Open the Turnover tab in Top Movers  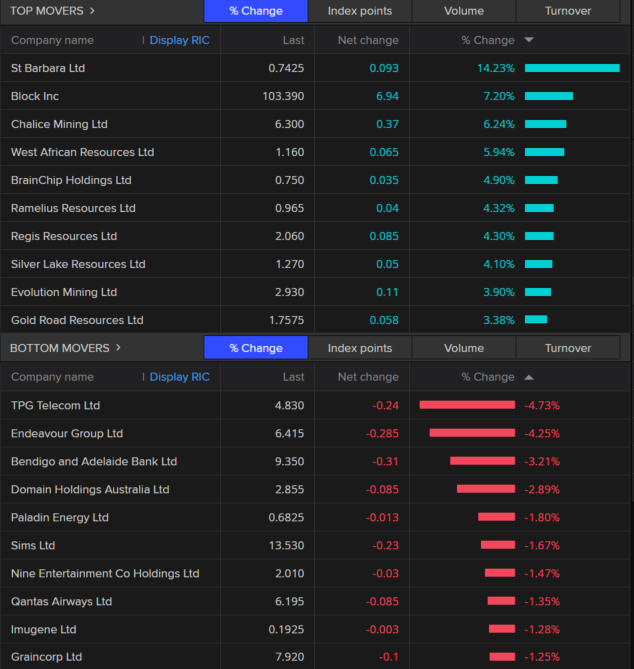tap(568, 11)
